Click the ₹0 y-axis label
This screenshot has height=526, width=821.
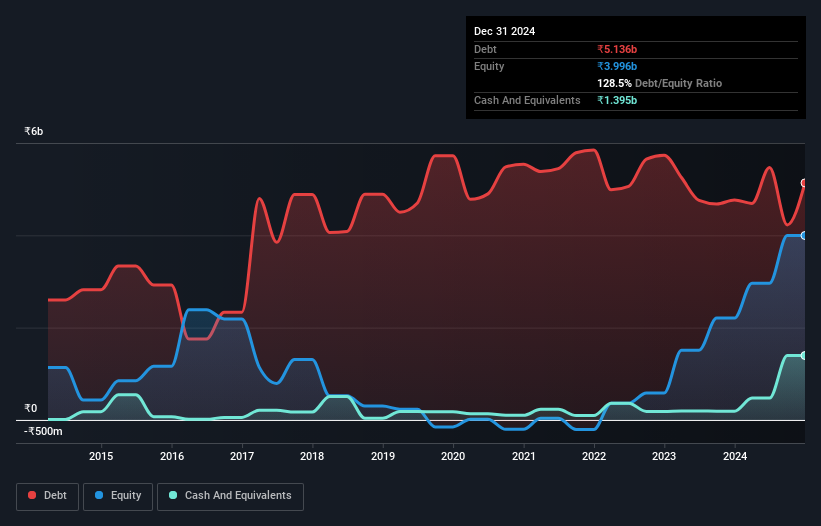pos(30,408)
